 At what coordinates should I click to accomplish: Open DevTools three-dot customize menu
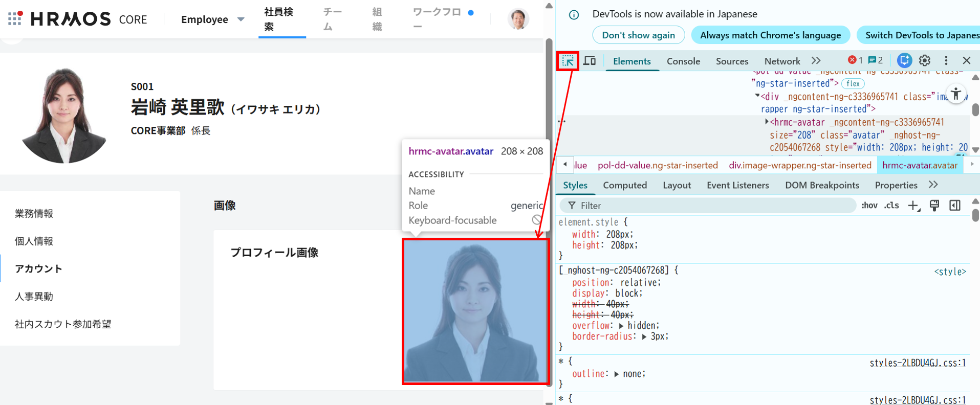(x=946, y=60)
